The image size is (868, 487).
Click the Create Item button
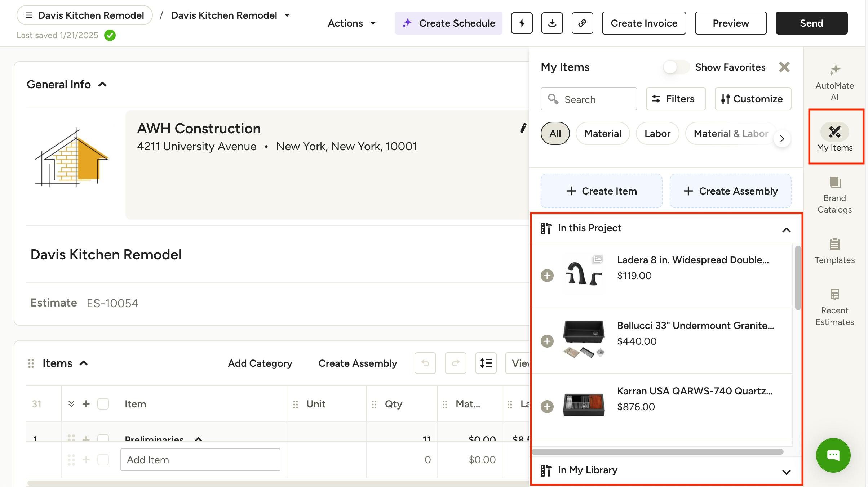coord(601,191)
